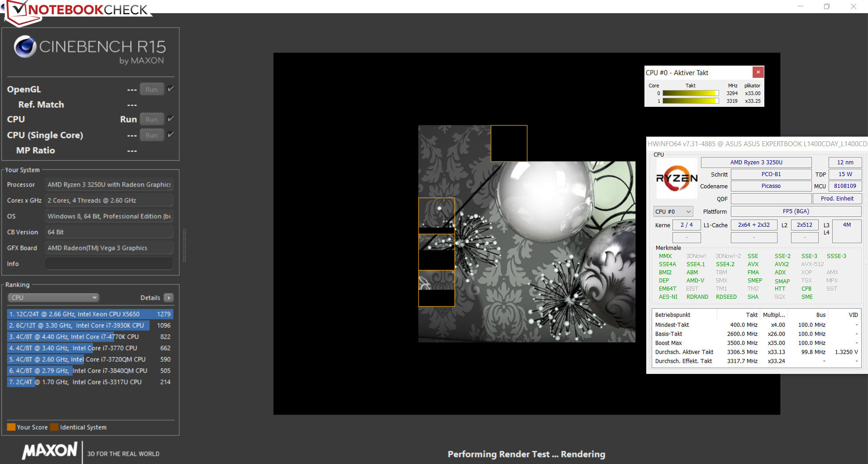
Task: Click the GFX Board field
Action: coord(109,248)
